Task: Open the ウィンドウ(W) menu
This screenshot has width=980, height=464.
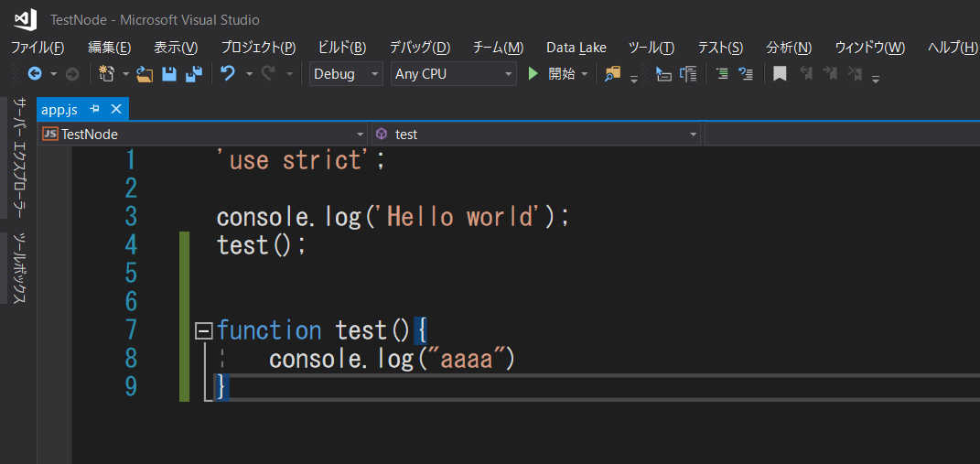Action: click(x=870, y=48)
